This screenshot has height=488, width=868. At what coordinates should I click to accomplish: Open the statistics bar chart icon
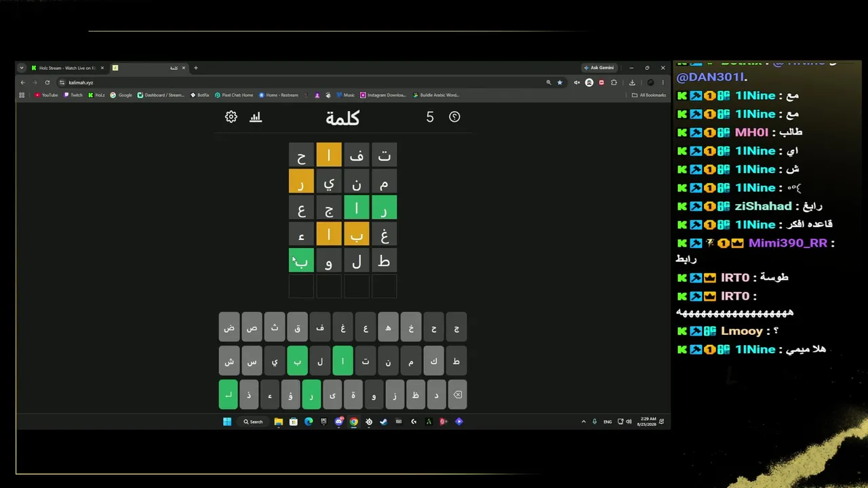point(256,117)
